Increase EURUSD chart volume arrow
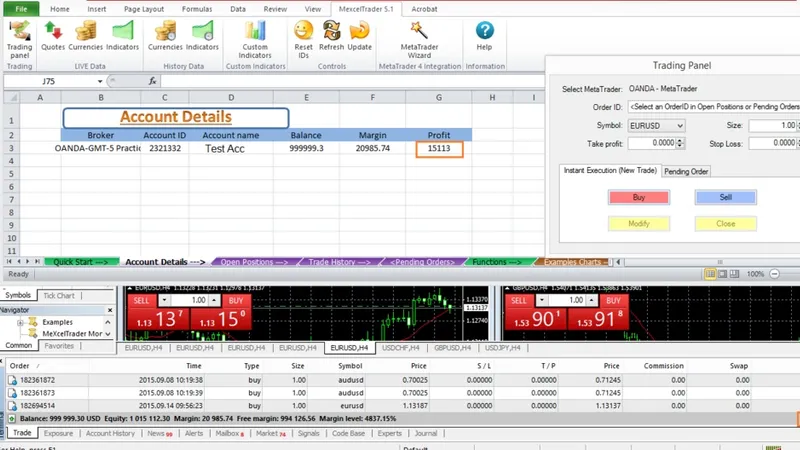Image resolution: width=800 pixels, height=450 pixels. [214, 301]
